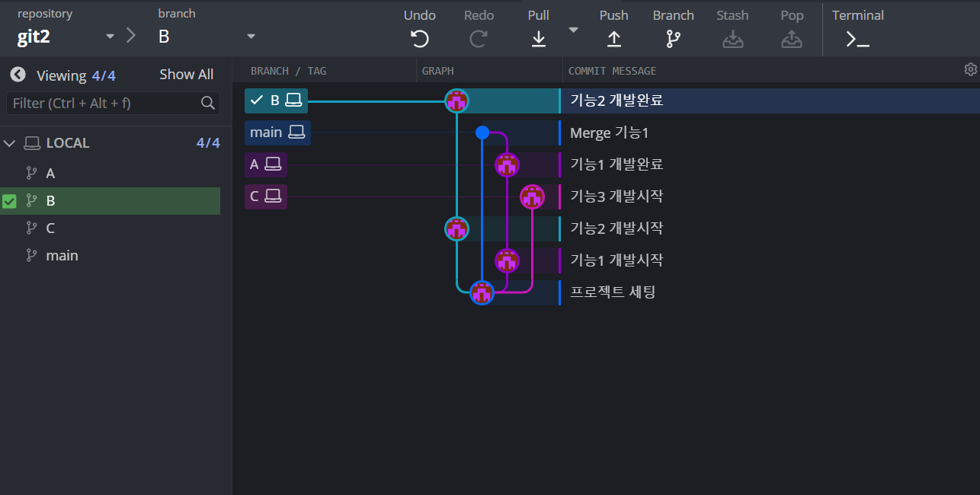Click the C branch label in graph

coord(266,196)
